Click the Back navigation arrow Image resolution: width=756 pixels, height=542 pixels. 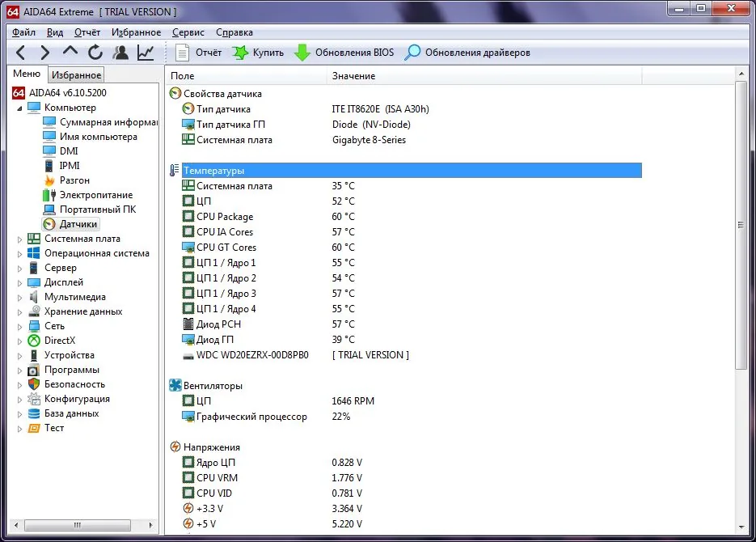coord(19,52)
